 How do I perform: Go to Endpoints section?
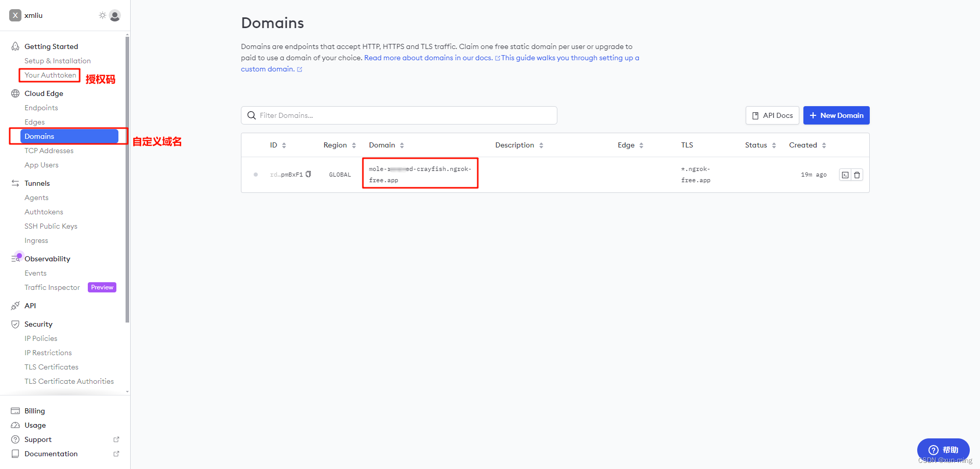[x=41, y=108]
